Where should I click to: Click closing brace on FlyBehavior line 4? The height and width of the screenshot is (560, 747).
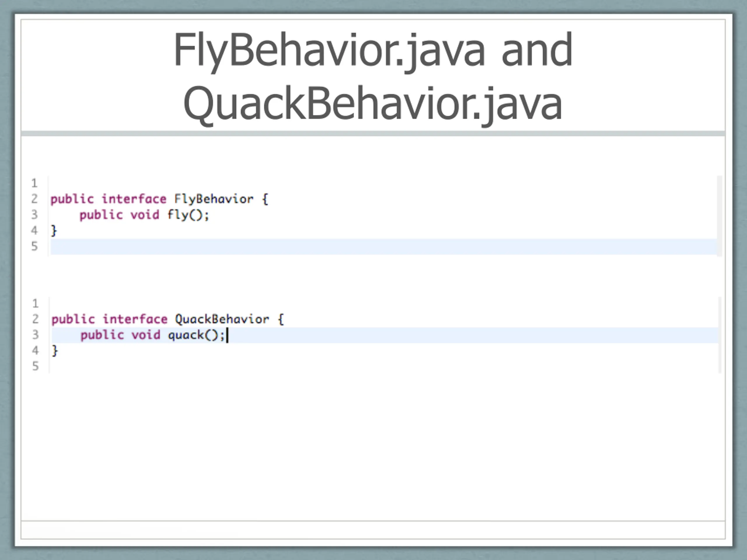coord(54,230)
